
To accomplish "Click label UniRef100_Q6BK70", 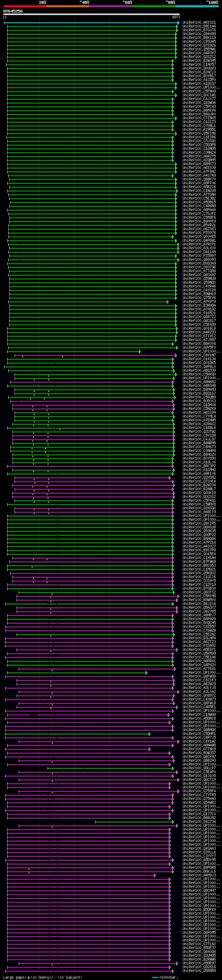I will pyautogui.click(x=199, y=179).
